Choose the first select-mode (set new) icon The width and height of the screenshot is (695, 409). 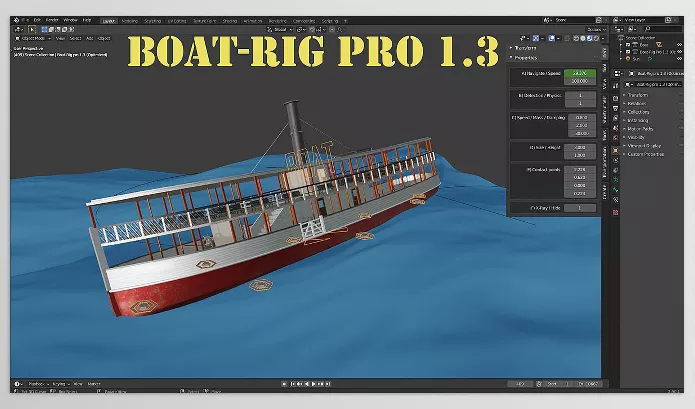[44, 30]
